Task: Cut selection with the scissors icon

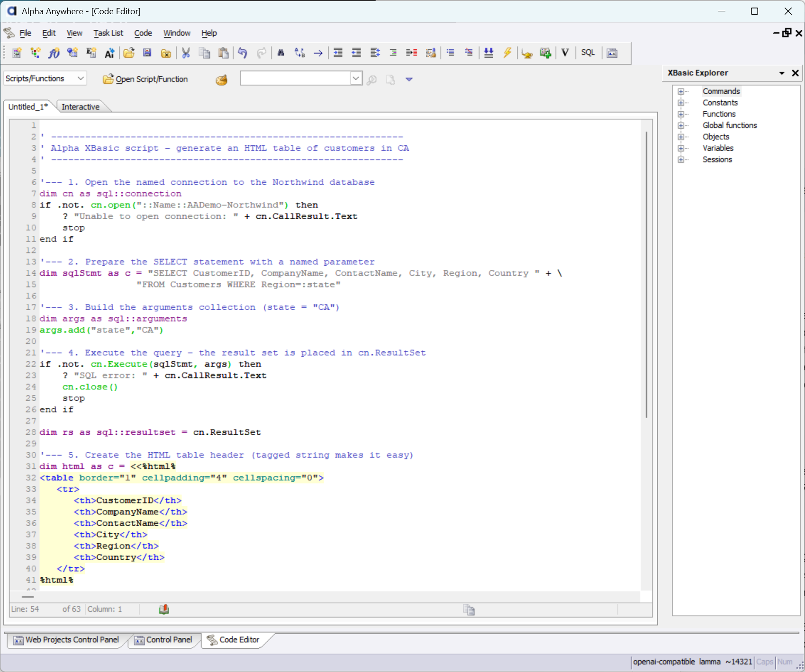Action: click(x=186, y=53)
